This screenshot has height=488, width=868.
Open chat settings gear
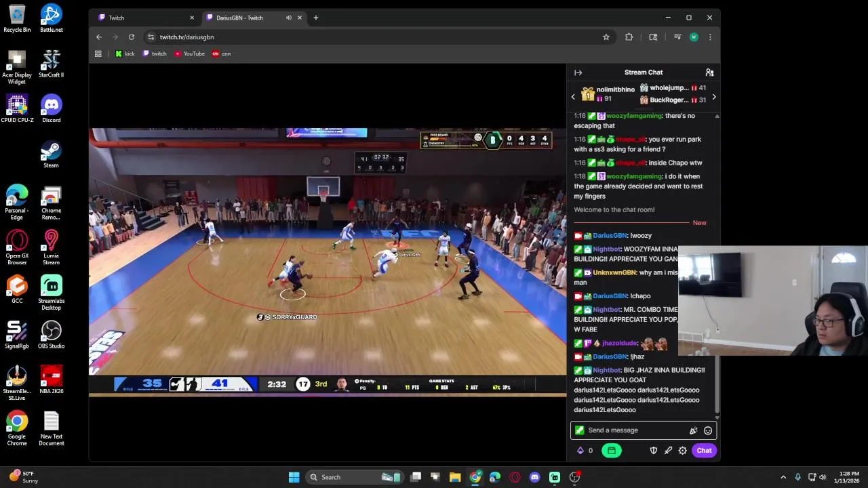point(683,451)
